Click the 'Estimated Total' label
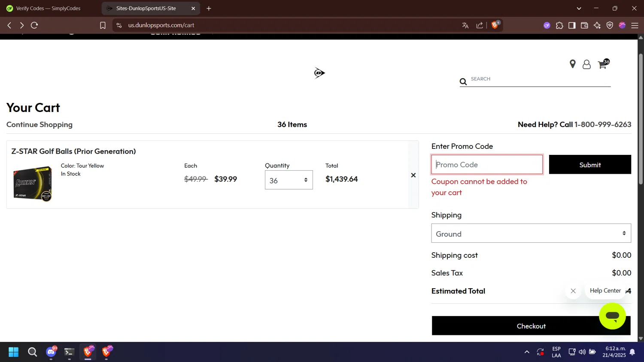 point(458,291)
